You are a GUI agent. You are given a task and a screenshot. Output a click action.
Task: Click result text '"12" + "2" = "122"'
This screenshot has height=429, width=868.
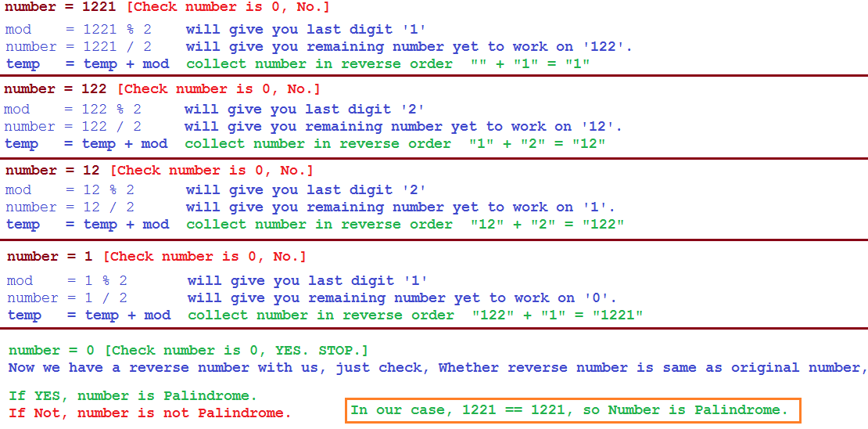point(547,225)
